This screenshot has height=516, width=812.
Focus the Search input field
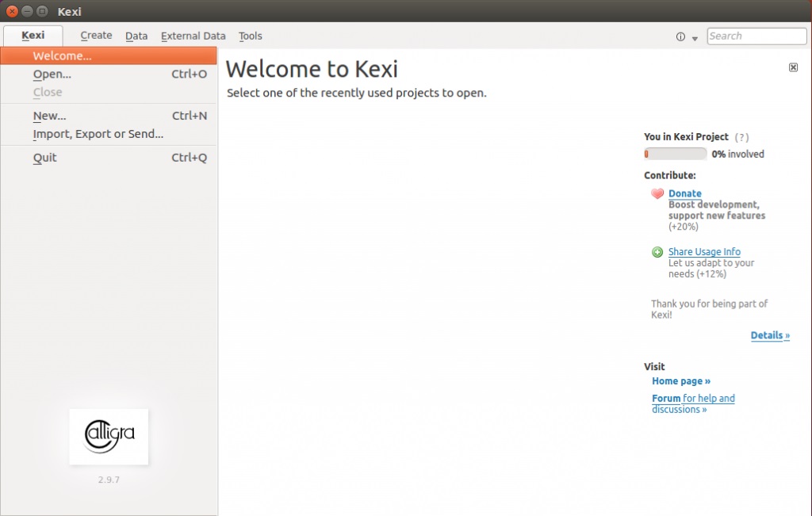(x=756, y=36)
